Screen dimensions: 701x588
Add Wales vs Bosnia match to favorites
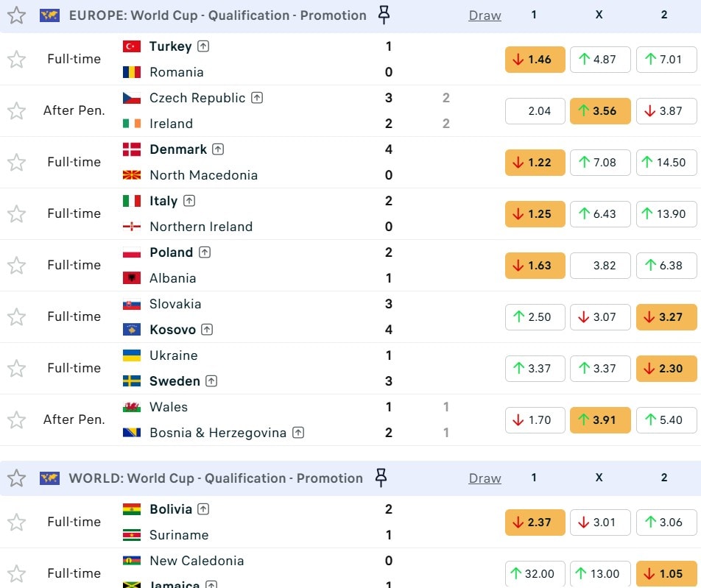pyautogui.click(x=16, y=420)
